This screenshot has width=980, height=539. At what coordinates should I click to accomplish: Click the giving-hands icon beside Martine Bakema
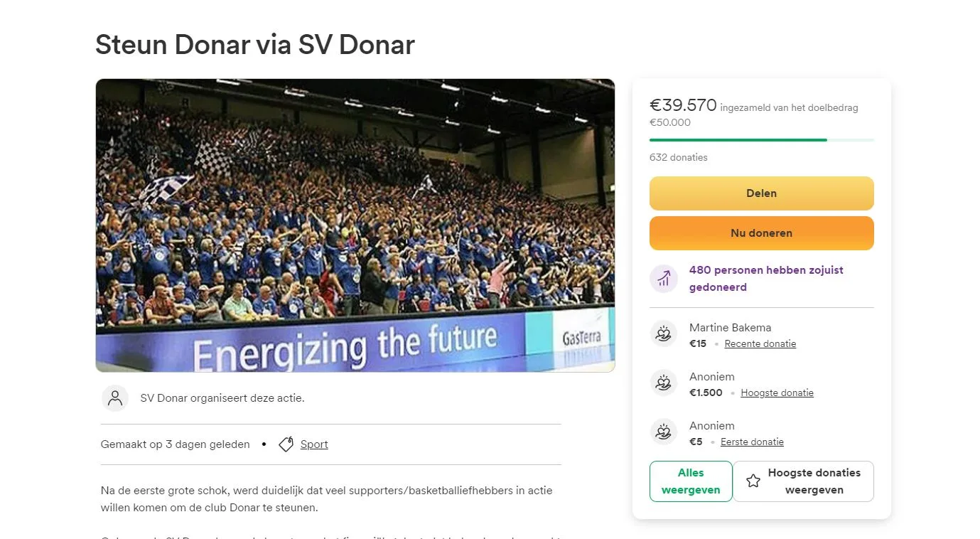[x=663, y=333]
